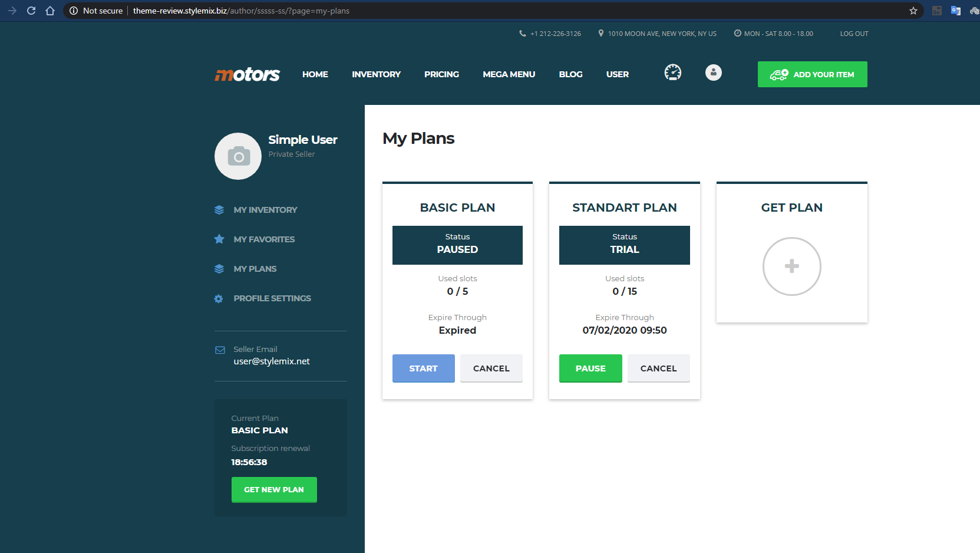Screen dimensions: 980x553
Task: Click the speedometer compare icon in header
Action: 672,73
